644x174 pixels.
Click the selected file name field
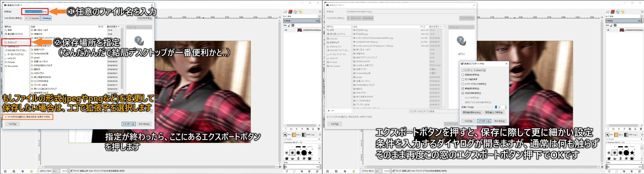click(36, 11)
